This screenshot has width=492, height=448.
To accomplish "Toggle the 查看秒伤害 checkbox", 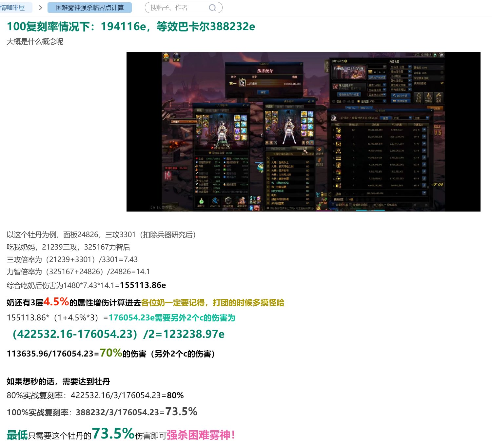I will (x=333, y=205).
